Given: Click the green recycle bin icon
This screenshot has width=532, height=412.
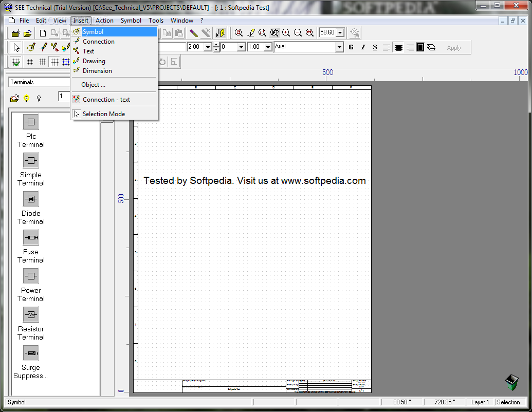Looking at the screenshot, I should point(511,383).
